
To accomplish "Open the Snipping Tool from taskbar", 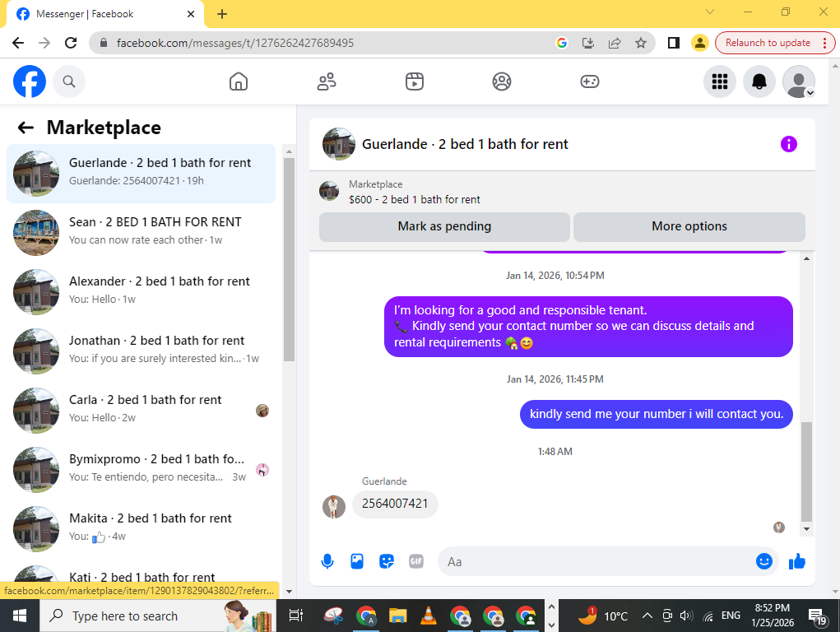I will click(334, 616).
